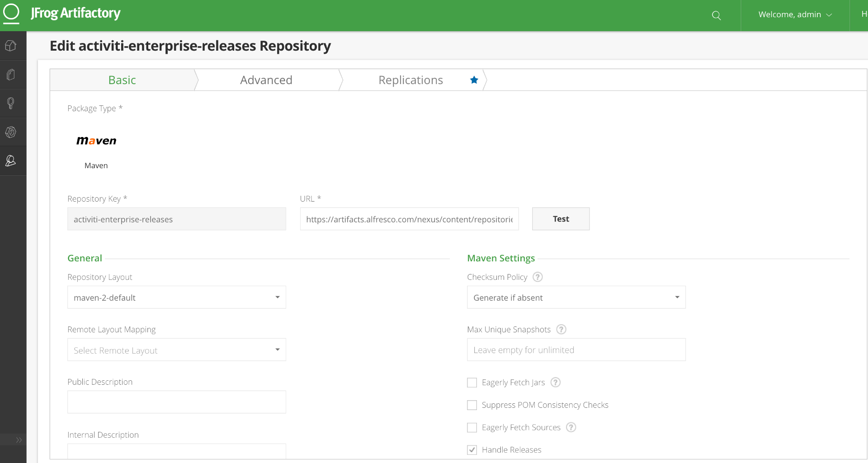This screenshot has width=868, height=463.
Task: Click the Test URL button
Action: [x=561, y=219]
